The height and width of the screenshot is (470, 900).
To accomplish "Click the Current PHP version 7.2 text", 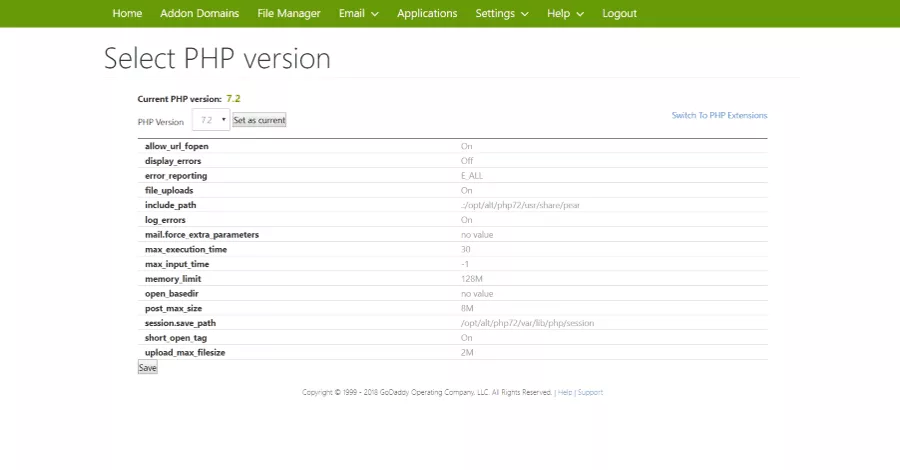I will tap(189, 99).
